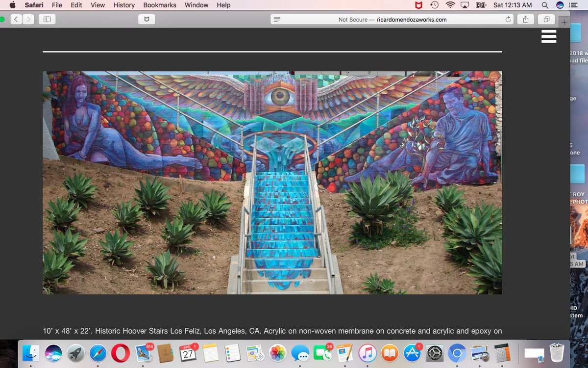Click the McAfee icon in menu bar
Screen dimensions: 588x368
click(418, 5)
